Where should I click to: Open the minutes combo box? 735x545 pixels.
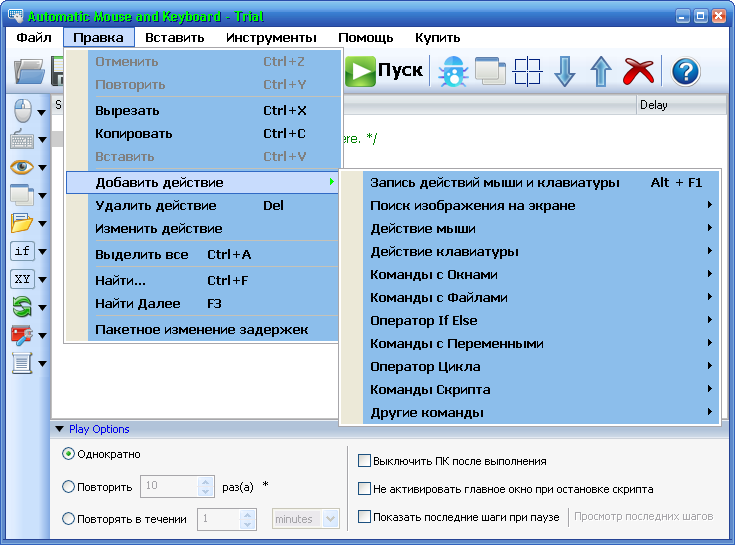(306, 519)
